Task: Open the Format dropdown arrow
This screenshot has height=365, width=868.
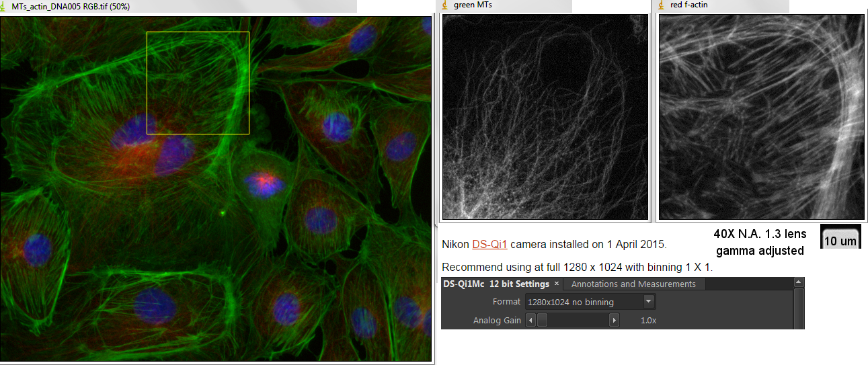Action: [648, 302]
